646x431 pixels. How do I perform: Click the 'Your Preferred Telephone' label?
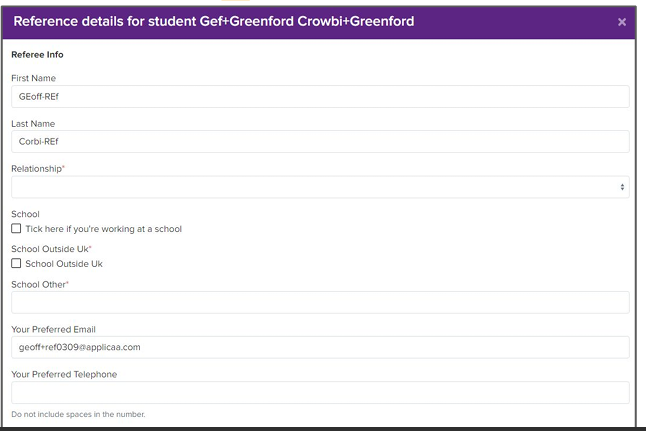pyautogui.click(x=64, y=374)
